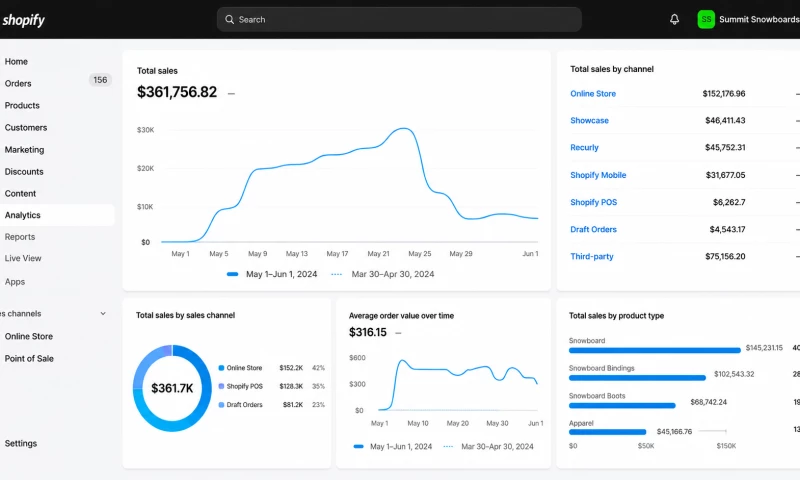Open Products in the sidebar
800x480 pixels.
coord(22,105)
